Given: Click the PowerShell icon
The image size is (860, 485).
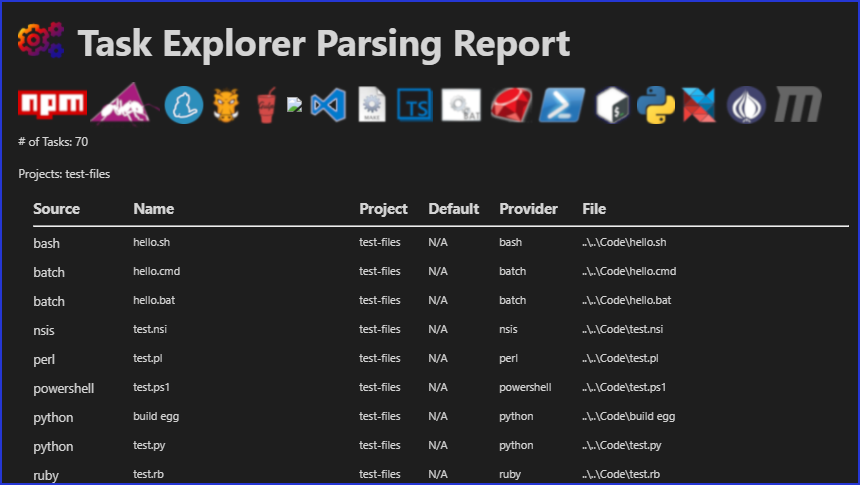Looking at the screenshot, I should (561, 104).
